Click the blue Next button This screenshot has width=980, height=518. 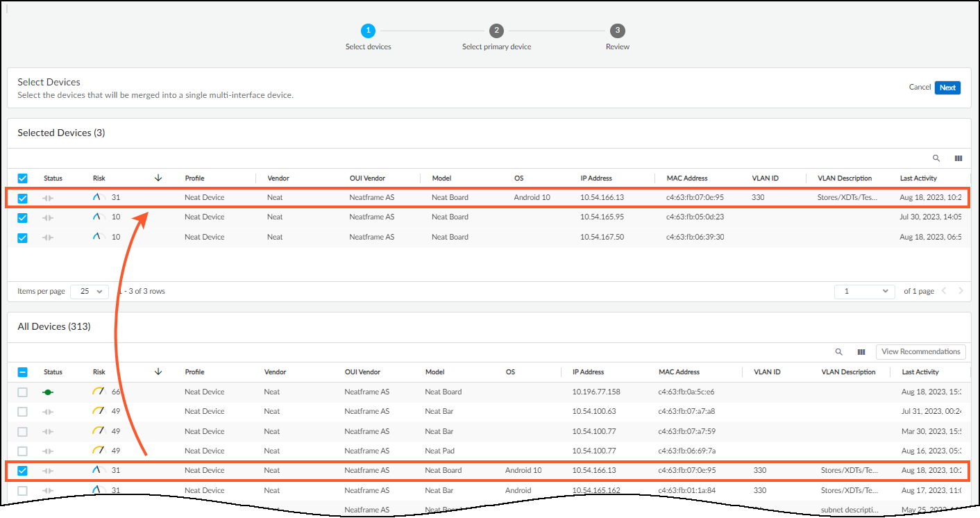coord(947,87)
